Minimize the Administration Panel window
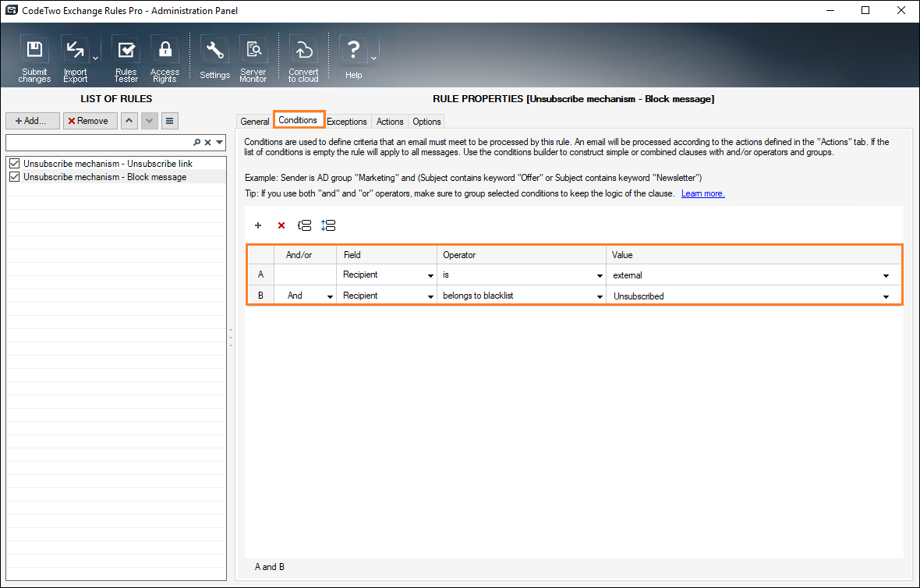Image resolution: width=920 pixels, height=588 pixels. pyautogui.click(x=830, y=11)
